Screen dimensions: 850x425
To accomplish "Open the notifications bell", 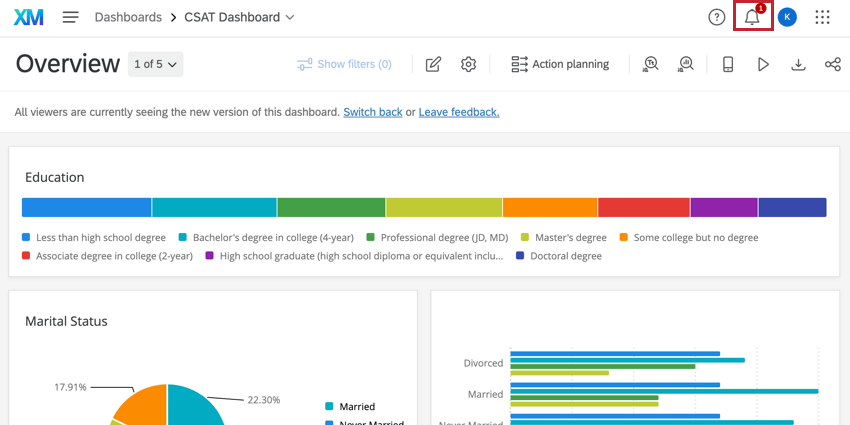I will point(752,17).
